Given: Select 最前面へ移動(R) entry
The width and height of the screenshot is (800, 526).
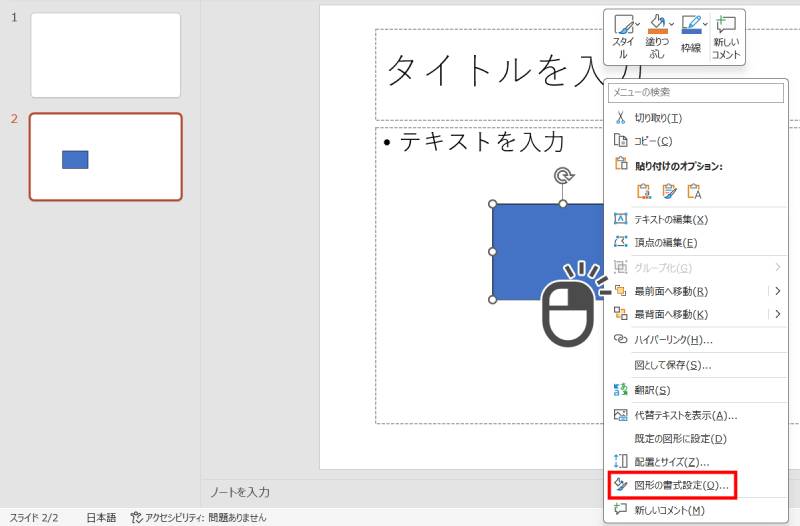Looking at the screenshot, I should (695, 291).
